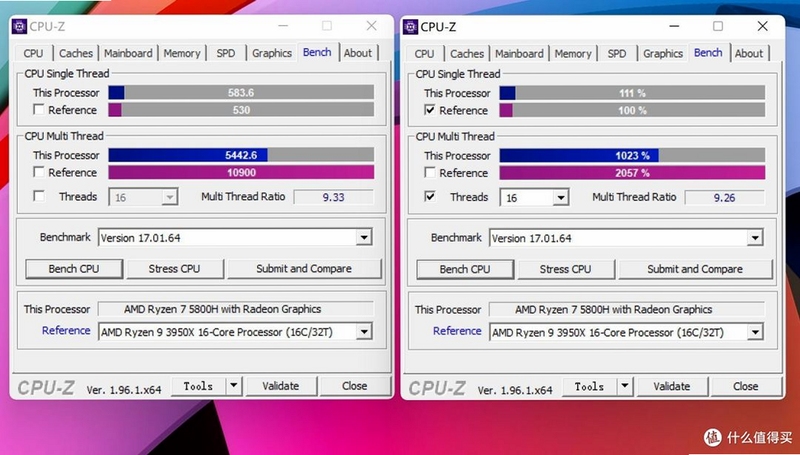
Task: Open Tools dropdown arrow in left window
Action: (233, 386)
